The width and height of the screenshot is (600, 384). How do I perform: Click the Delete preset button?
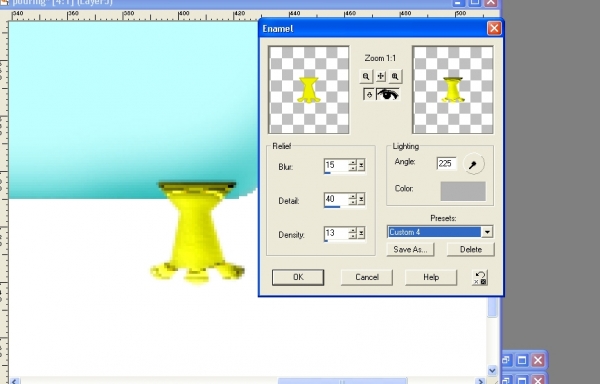click(x=471, y=249)
